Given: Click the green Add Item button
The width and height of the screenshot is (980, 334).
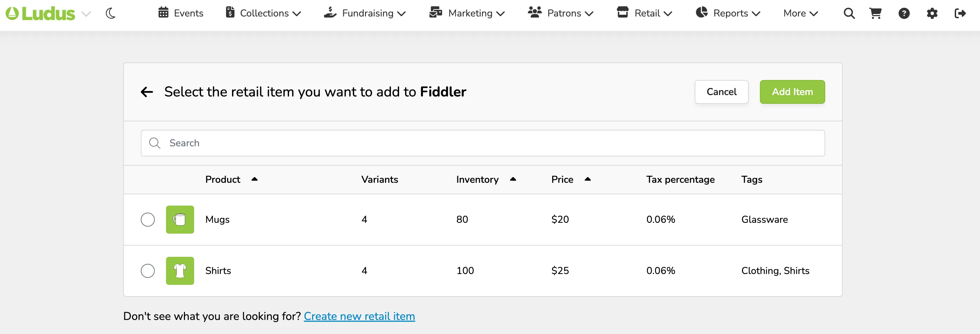Looking at the screenshot, I should 792,92.
